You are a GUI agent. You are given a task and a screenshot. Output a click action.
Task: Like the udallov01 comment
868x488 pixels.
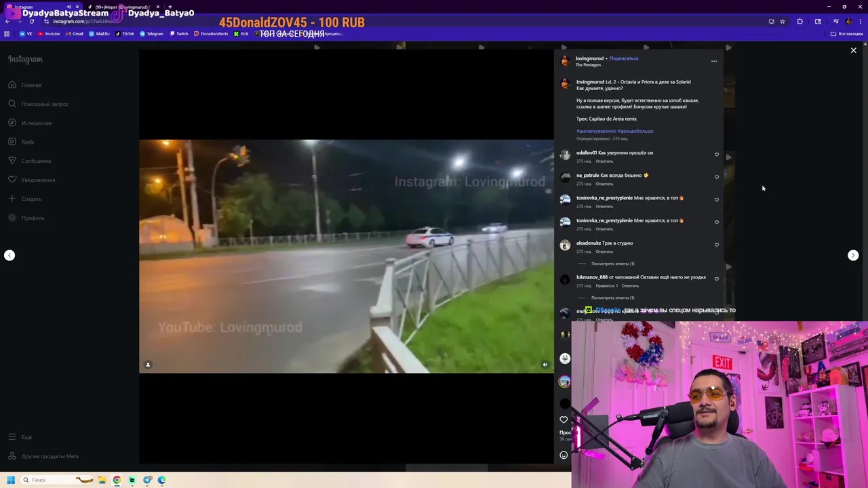click(x=716, y=155)
